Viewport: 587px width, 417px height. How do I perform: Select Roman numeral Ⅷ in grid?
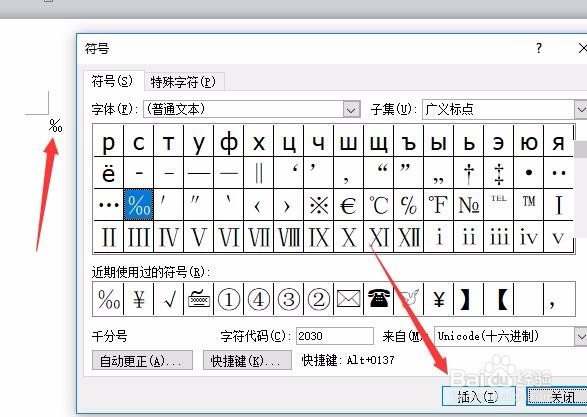point(289,237)
